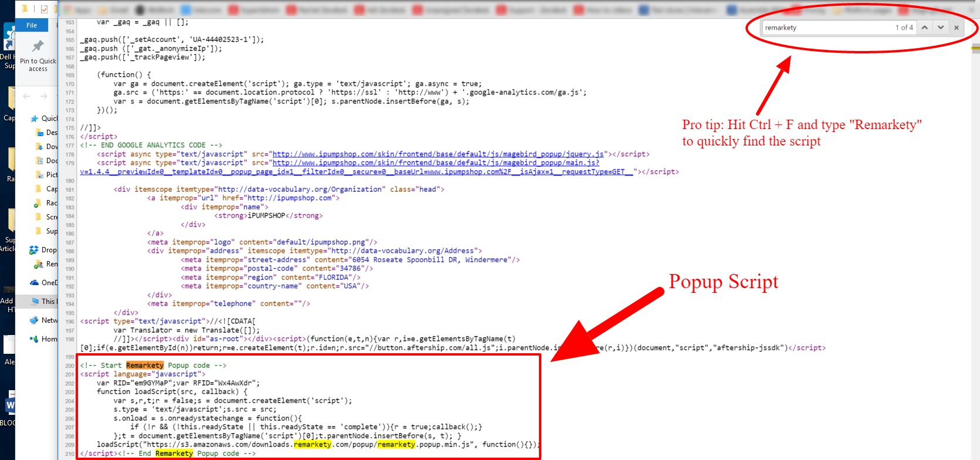Click the Properties icon in Explorer title bar
The width and height of the screenshot is (980, 460).
point(44,9)
